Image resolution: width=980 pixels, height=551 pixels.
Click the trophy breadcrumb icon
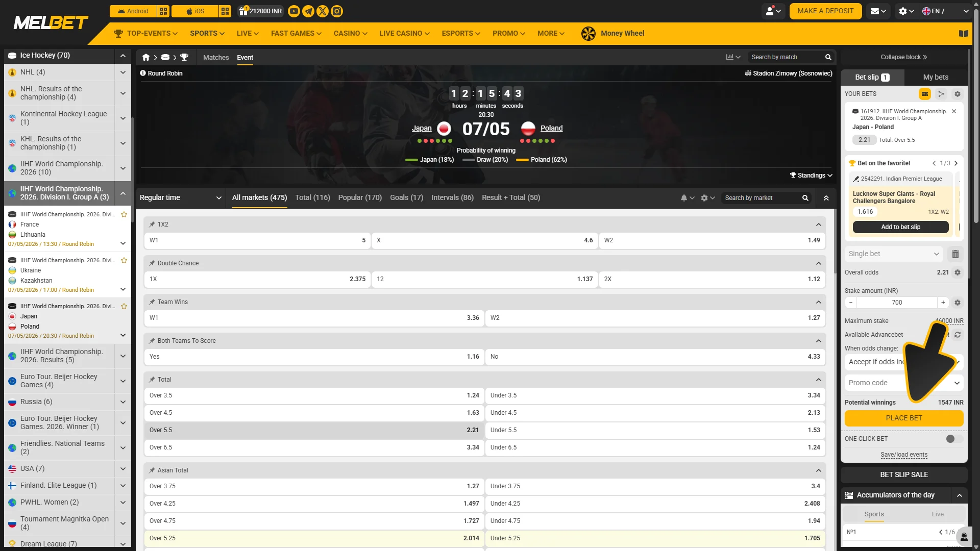tap(184, 58)
